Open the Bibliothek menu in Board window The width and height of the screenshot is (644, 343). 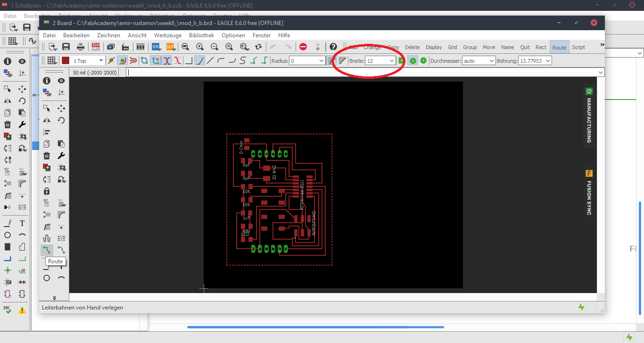tap(201, 35)
